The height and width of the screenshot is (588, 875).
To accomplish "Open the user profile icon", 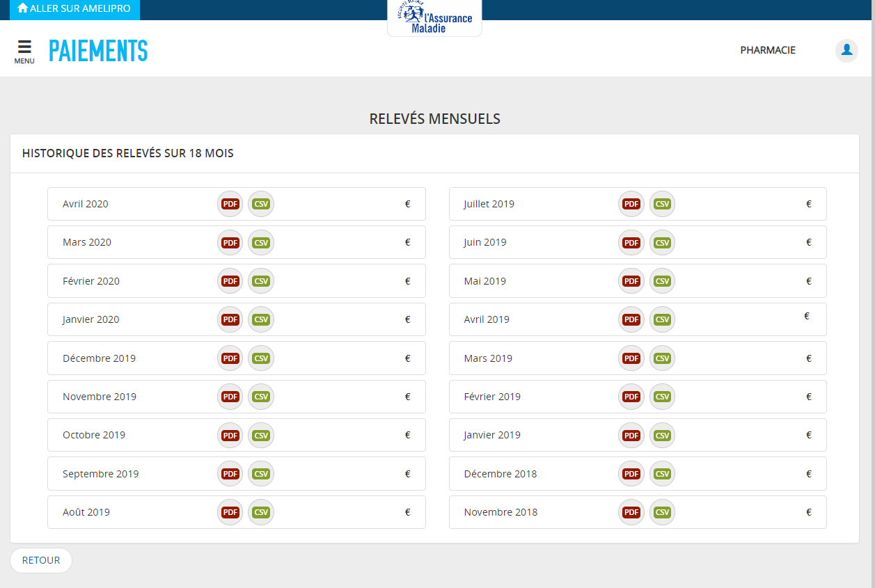I will point(846,50).
